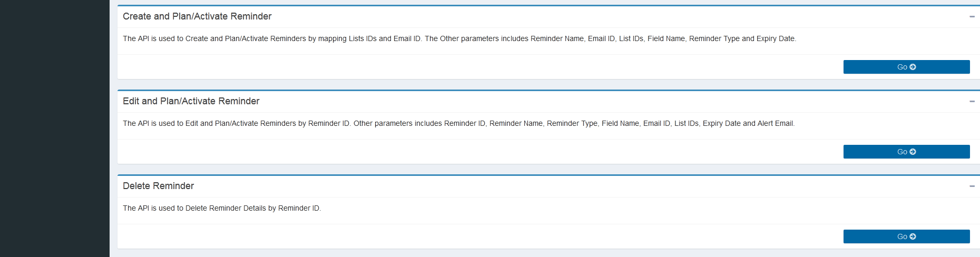This screenshot has height=257, width=980.
Task: Click the Create Reminder API description text
Action: (x=459, y=38)
